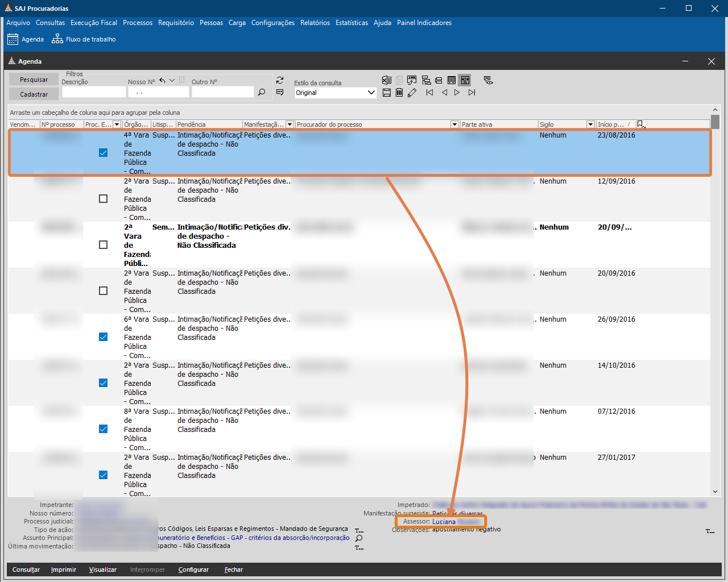Delete query style with trash icon
728x582 pixels.
[x=399, y=93]
